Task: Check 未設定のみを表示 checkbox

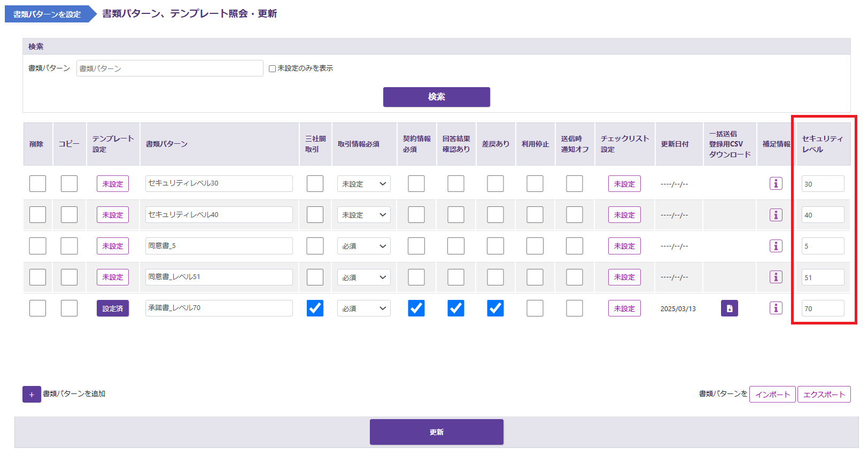Action: click(272, 68)
